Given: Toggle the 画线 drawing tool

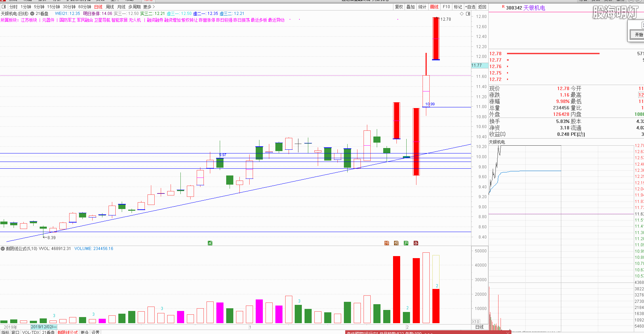Looking at the screenshot, I should point(434,7).
